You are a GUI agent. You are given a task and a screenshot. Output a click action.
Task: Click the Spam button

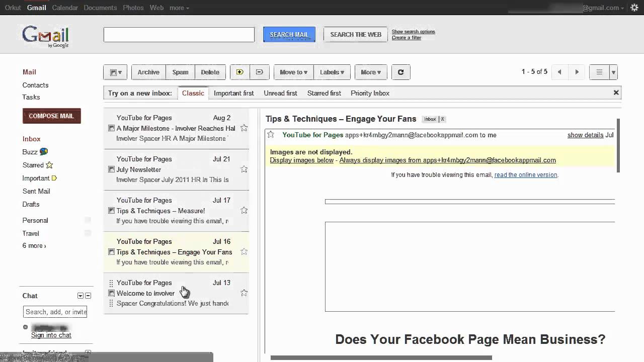[x=180, y=72]
